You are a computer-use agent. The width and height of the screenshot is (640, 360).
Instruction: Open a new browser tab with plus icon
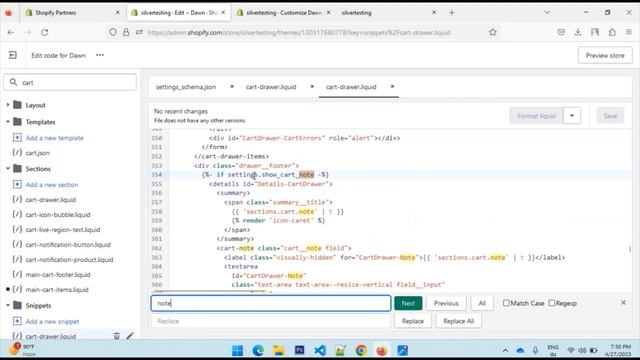click(x=451, y=13)
